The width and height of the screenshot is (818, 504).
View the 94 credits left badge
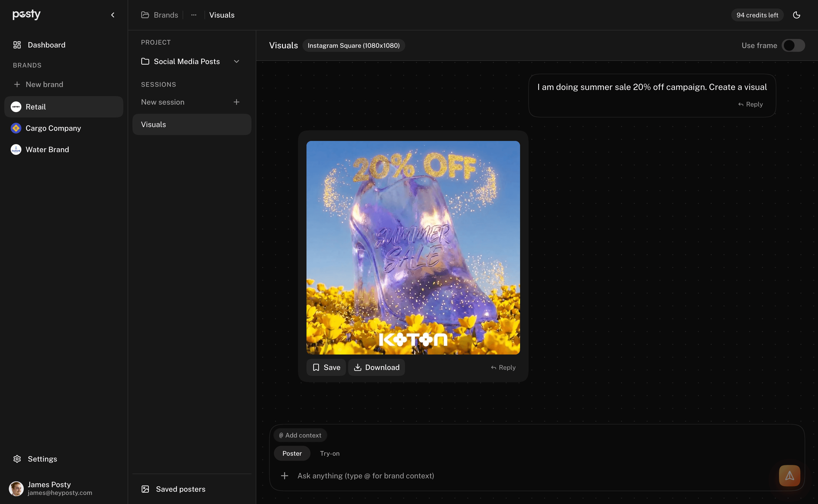pyautogui.click(x=757, y=15)
